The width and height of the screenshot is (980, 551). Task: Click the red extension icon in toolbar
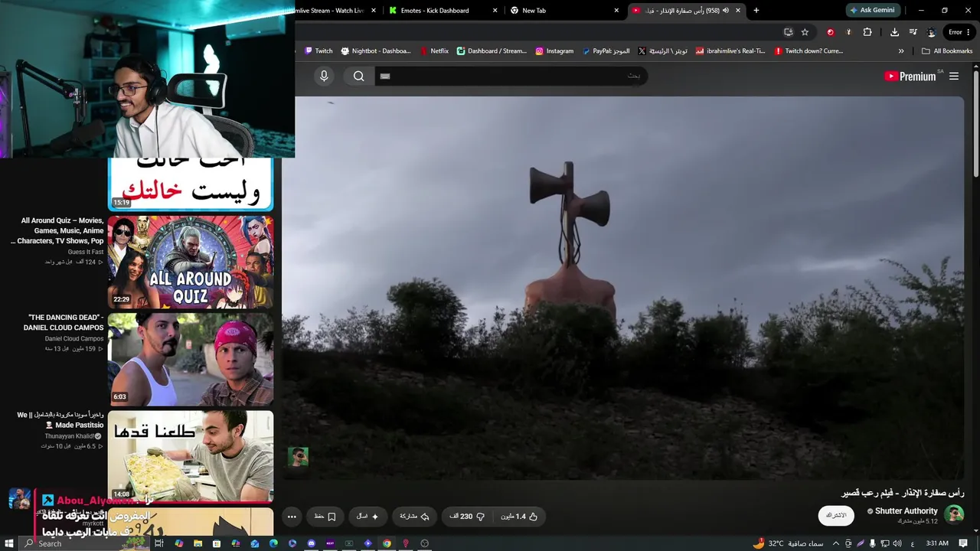(x=830, y=32)
